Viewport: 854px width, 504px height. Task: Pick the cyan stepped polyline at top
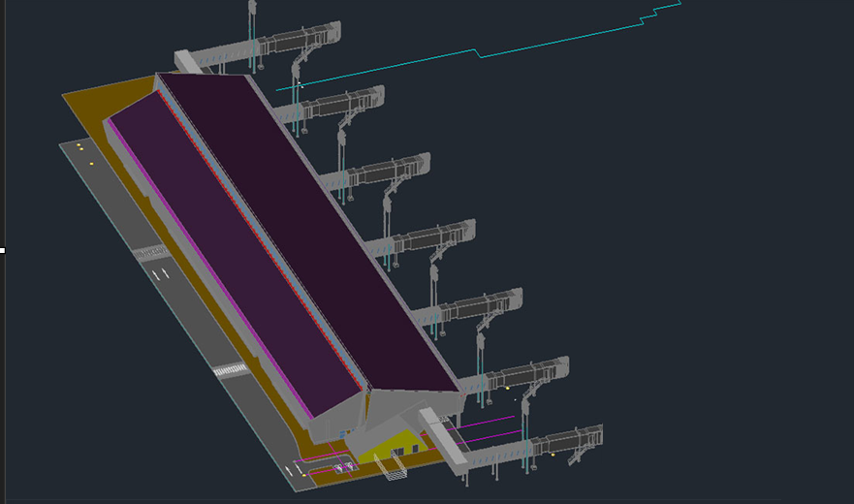(479, 47)
